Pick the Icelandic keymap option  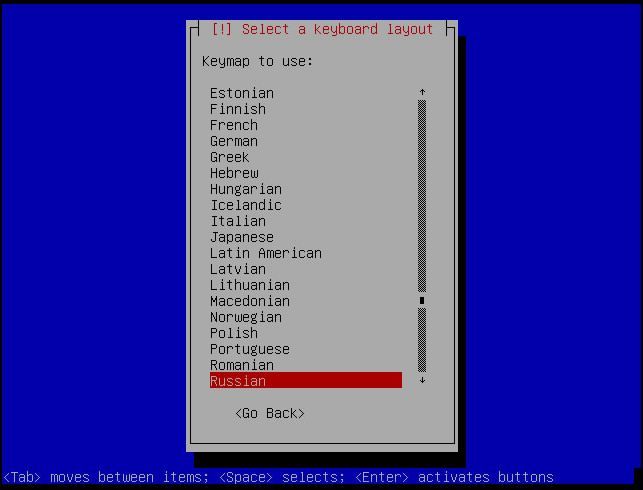coord(246,205)
